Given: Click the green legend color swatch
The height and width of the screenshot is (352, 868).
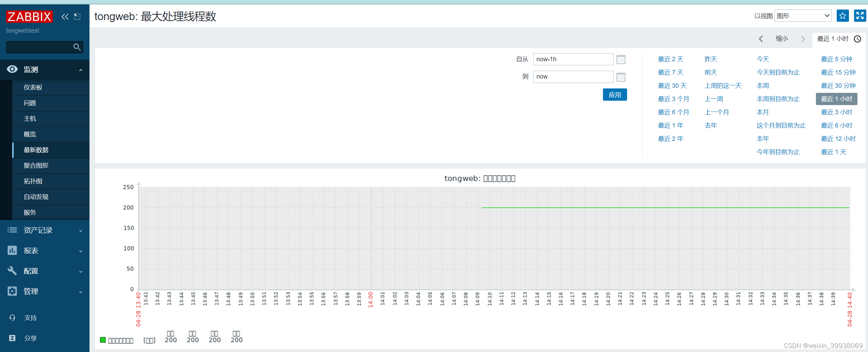Looking at the screenshot, I should (103, 340).
